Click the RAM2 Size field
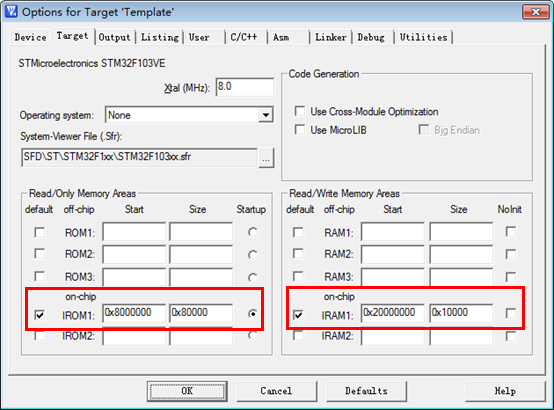This screenshot has height=410, width=554. 461,254
